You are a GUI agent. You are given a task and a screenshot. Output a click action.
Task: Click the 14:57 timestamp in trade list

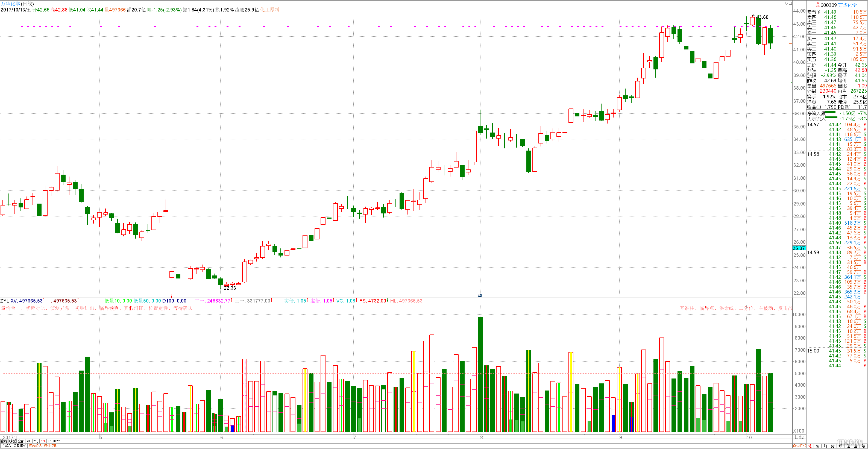(813, 125)
